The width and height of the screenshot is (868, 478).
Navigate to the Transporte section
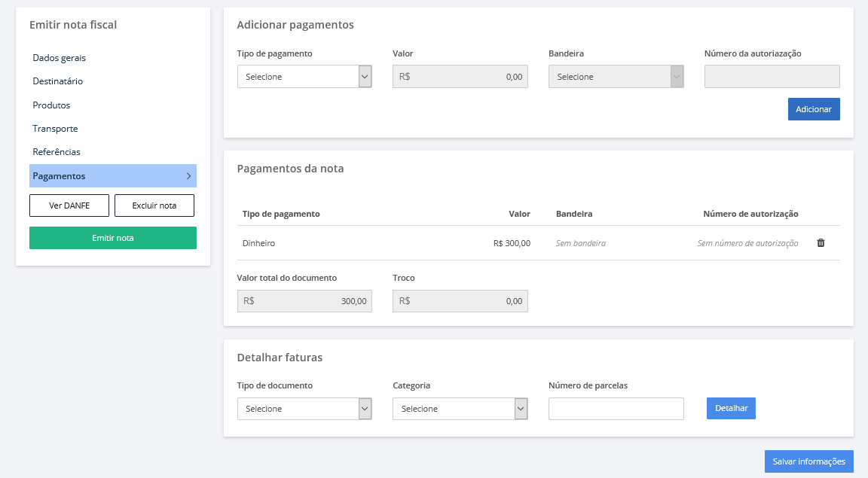coord(54,128)
